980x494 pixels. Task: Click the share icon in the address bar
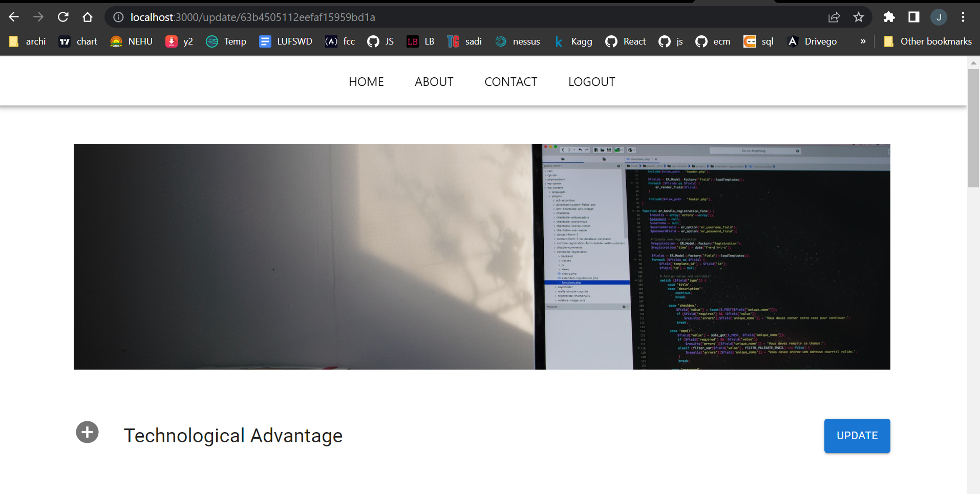point(835,16)
